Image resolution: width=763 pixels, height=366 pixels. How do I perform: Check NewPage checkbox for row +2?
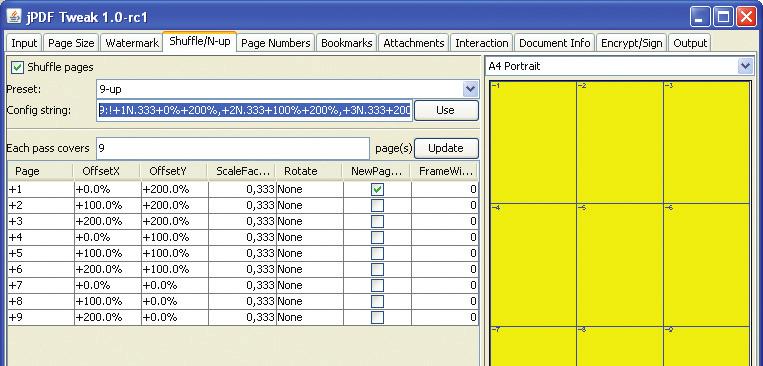[377, 205]
